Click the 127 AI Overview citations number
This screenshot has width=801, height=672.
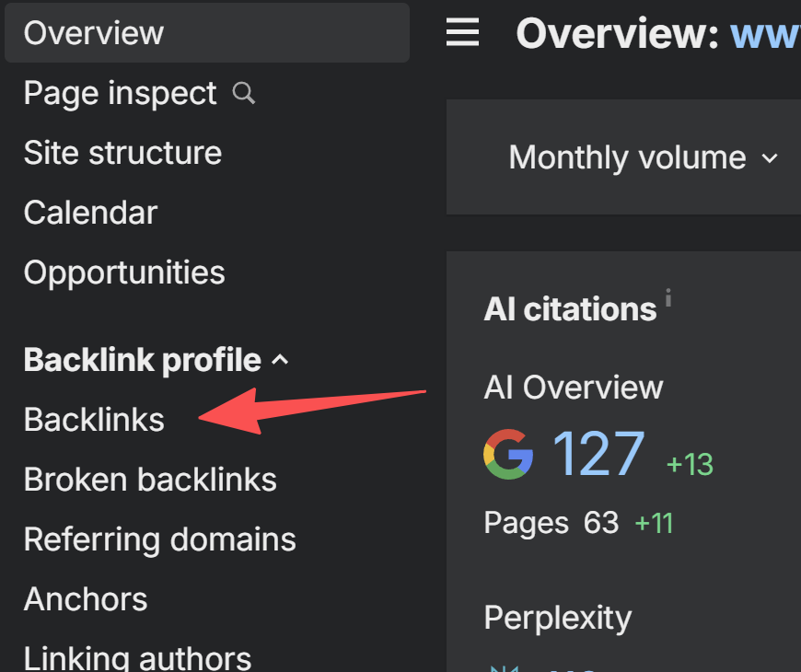click(598, 455)
